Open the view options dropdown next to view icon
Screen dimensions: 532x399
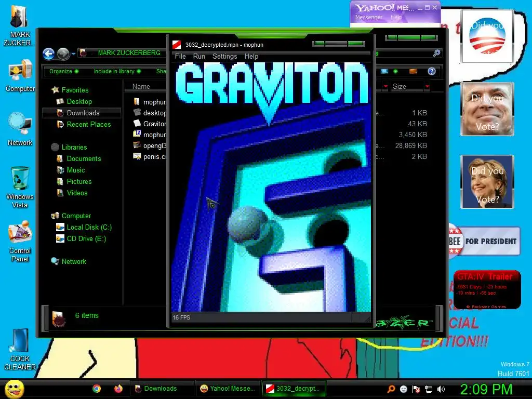(x=395, y=71)
